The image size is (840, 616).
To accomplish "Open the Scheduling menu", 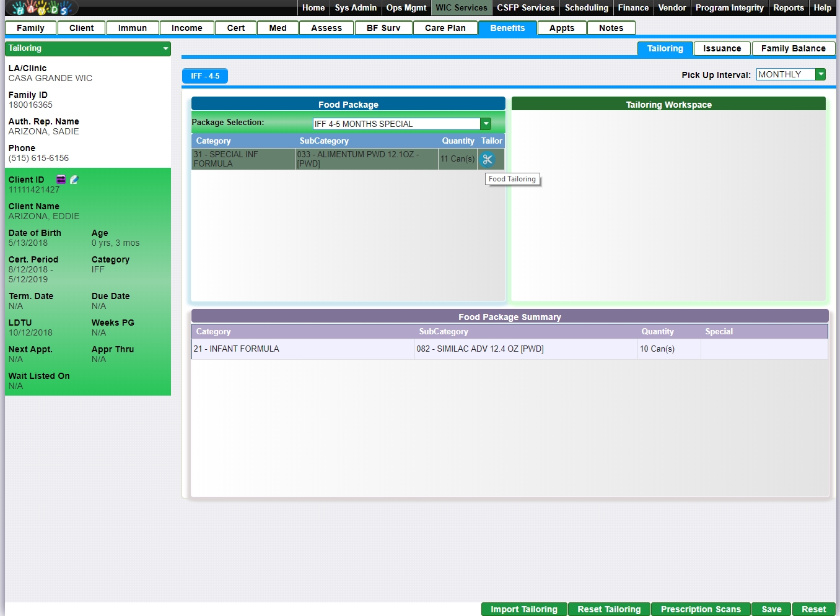I will click(x=586, y=8).
